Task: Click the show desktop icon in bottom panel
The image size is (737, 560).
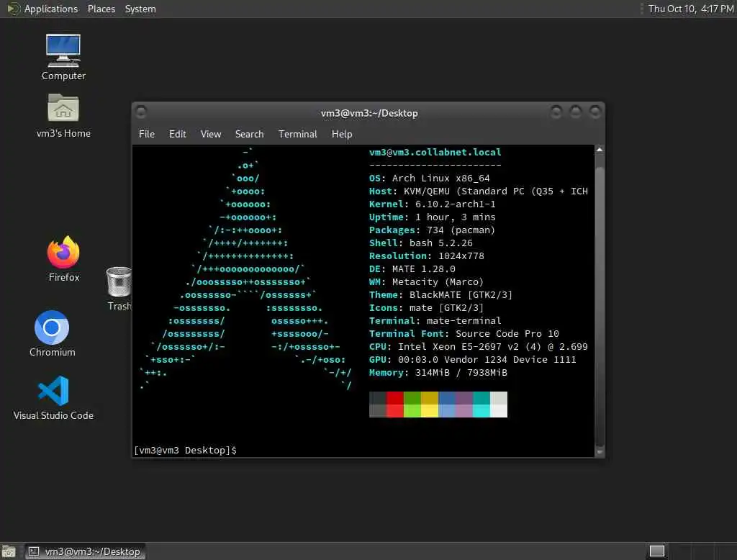Action: pyautogui.click(x=9, y=551)
